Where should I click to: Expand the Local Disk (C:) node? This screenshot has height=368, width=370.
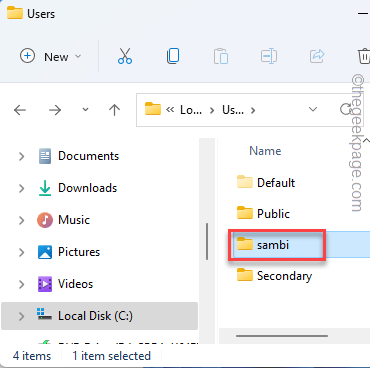pyautogui.click(x=22, y=316)
